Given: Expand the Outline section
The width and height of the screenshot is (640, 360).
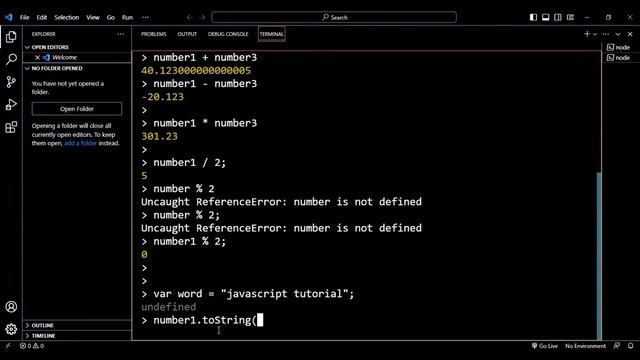Looking at the screenshot, I should [x=42, y=325].
